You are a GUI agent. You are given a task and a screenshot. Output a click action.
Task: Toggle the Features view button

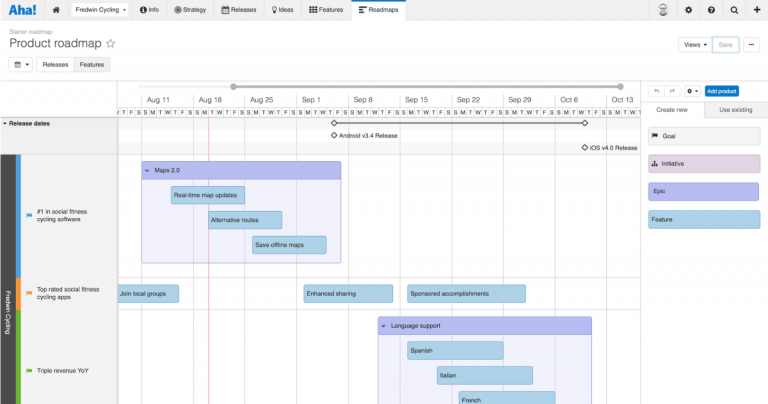pyautogui.click(x=92, y=64)
